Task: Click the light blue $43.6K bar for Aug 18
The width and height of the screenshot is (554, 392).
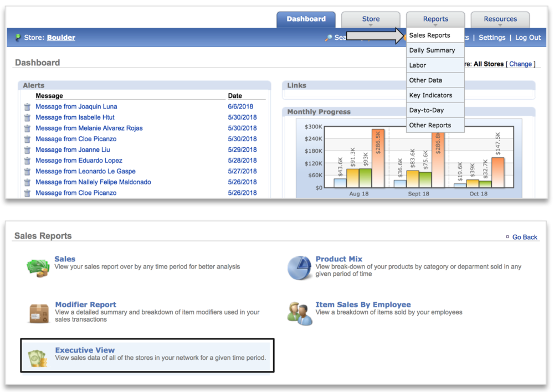Action: pos(340,183)
